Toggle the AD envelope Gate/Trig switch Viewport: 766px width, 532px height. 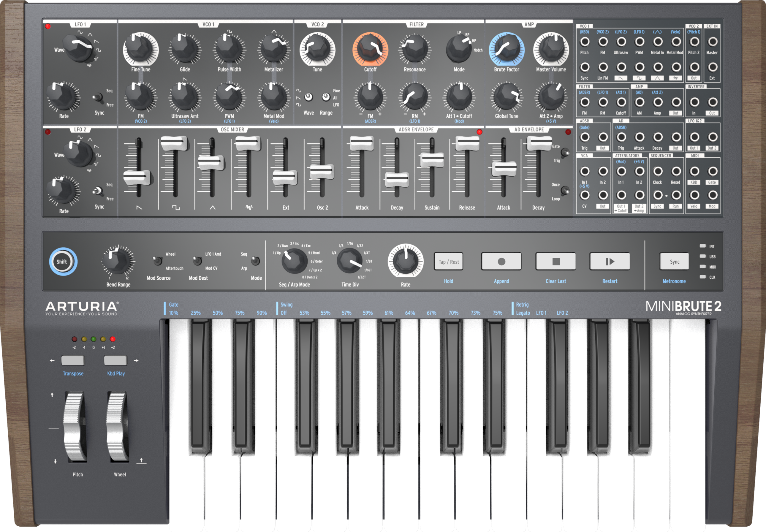point(565,153)
